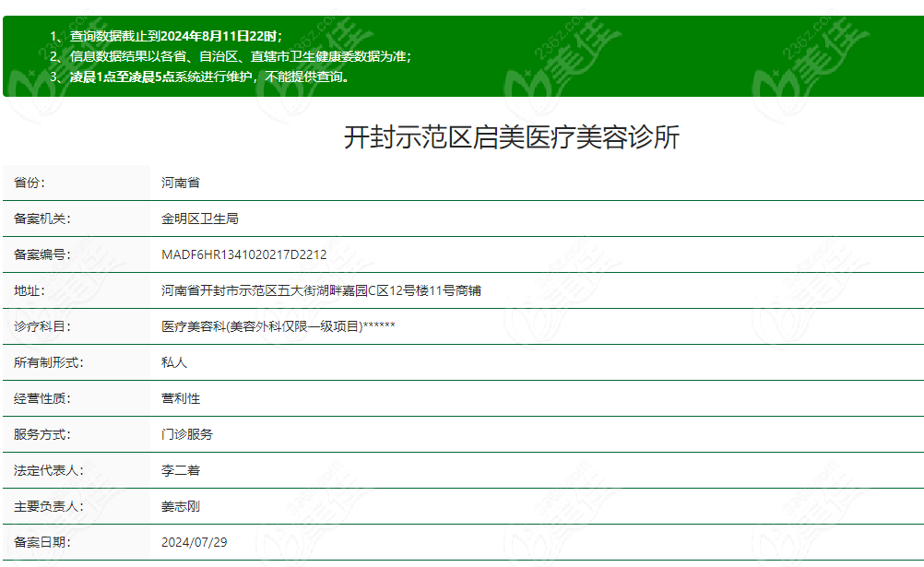Select the value 金明区卫生局
Image resolution: width=924 pixels, height=567 pixels.
[x=200, y=219]
